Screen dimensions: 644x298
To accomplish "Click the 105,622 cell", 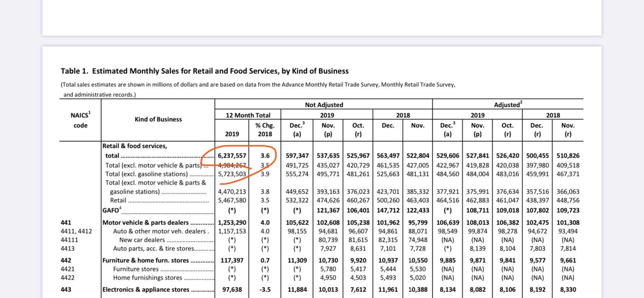I will (297, 222).
